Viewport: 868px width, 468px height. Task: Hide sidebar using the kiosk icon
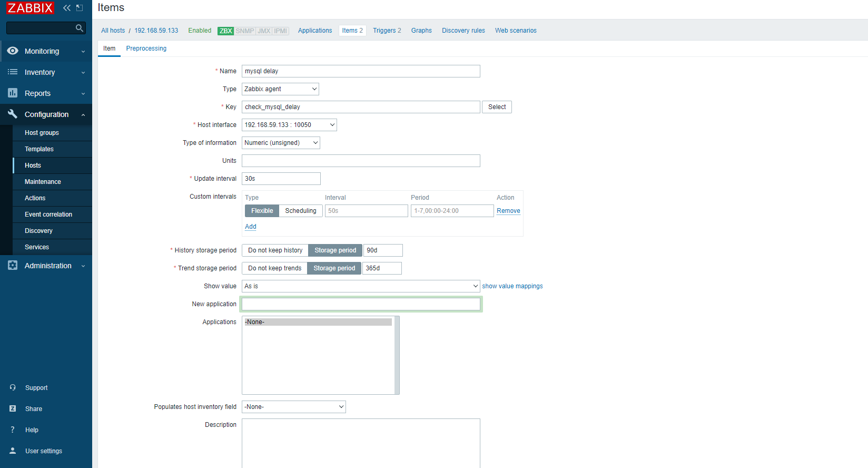click(80, 8)
